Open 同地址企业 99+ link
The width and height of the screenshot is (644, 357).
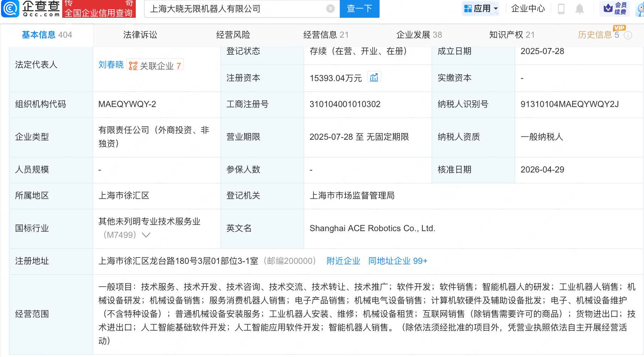(398, 261)
